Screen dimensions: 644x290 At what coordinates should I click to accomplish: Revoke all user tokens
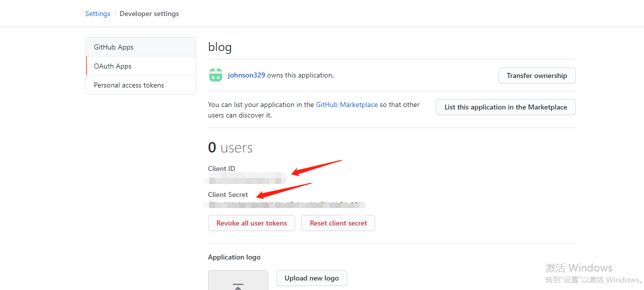[x=251, y=223]
